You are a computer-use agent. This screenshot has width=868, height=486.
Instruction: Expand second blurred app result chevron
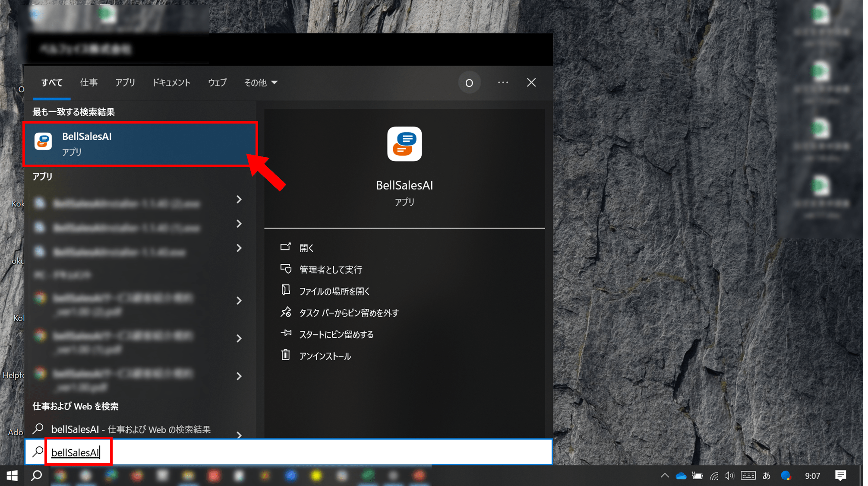click(239, 224)
